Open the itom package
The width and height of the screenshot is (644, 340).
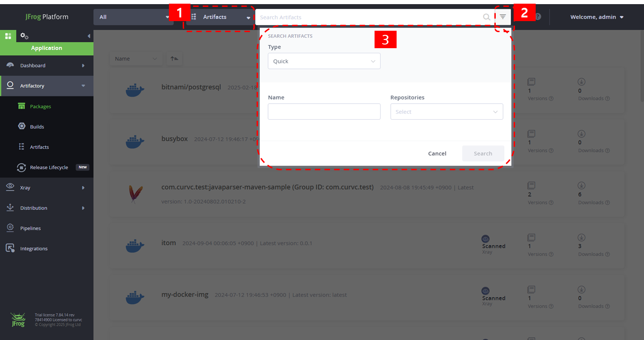tap(168, 243)
